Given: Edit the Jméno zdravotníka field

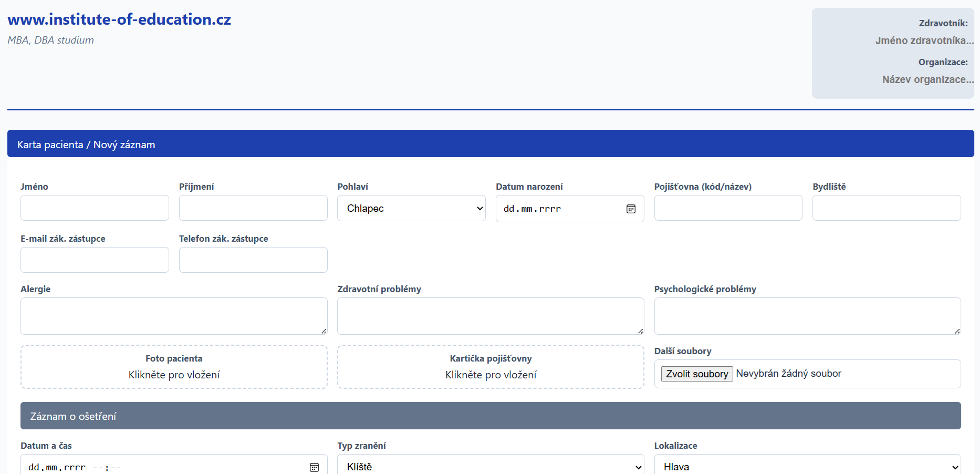Looking at the screenshot, I should [923, 40].
